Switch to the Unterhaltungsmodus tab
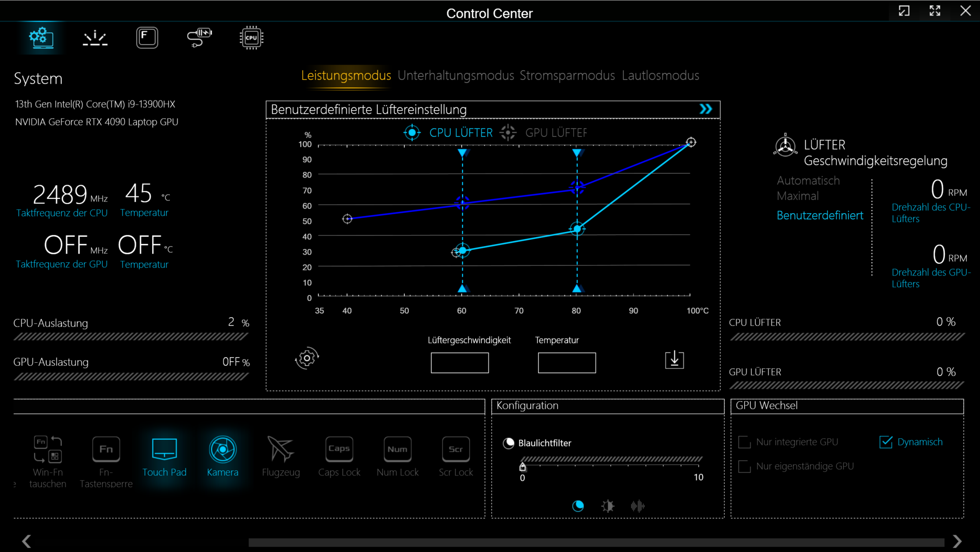 click(455, 76)
